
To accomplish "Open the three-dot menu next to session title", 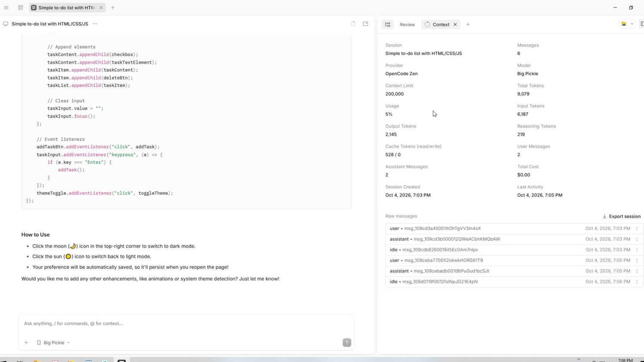I will [x=95, y=24].
